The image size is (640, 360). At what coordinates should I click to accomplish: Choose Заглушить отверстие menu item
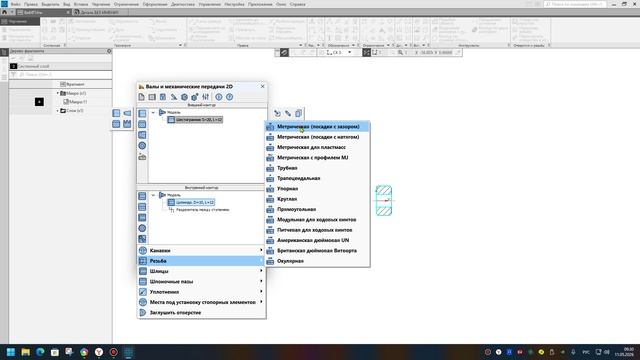coord(201,312)
